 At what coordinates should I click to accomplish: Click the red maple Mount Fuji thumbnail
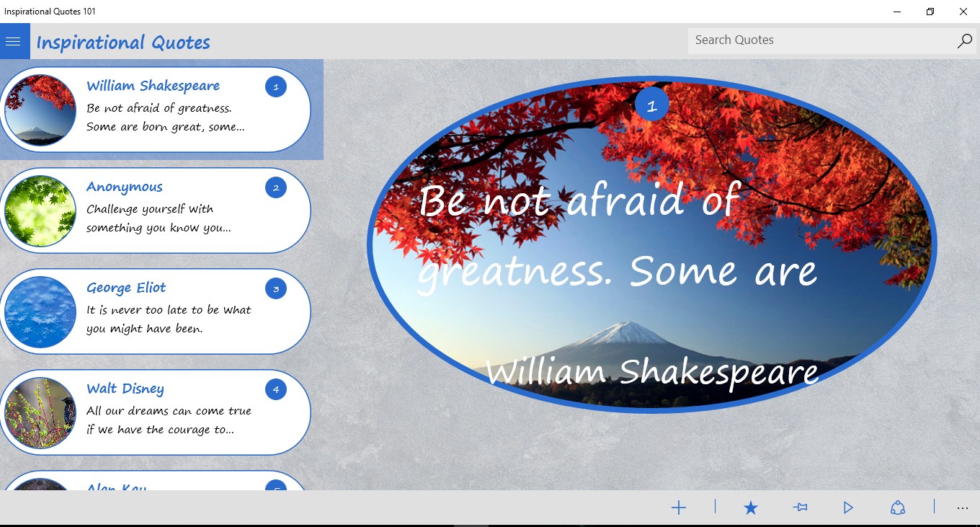coord(40,110)
